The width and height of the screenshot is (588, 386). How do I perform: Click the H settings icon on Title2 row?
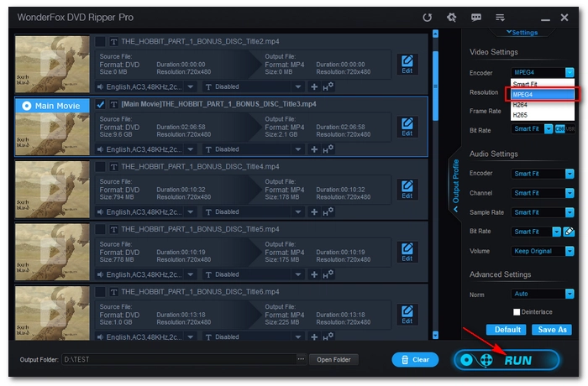[328, 86]
